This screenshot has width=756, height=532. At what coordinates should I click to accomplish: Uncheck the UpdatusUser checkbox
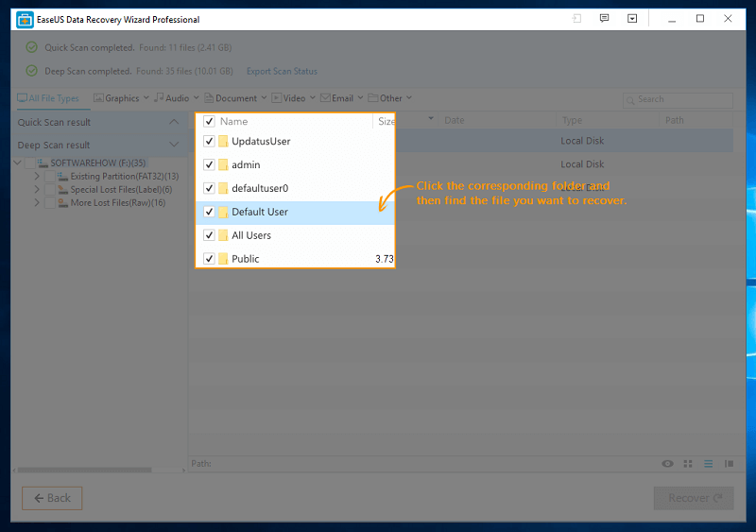click(x=209, y=142)
